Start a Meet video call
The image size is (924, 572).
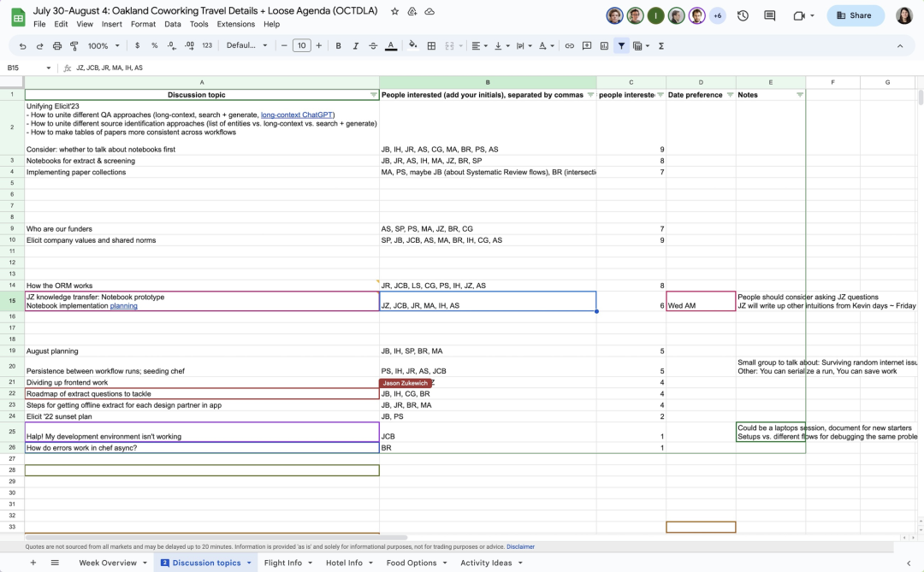(x=799, y=16)
